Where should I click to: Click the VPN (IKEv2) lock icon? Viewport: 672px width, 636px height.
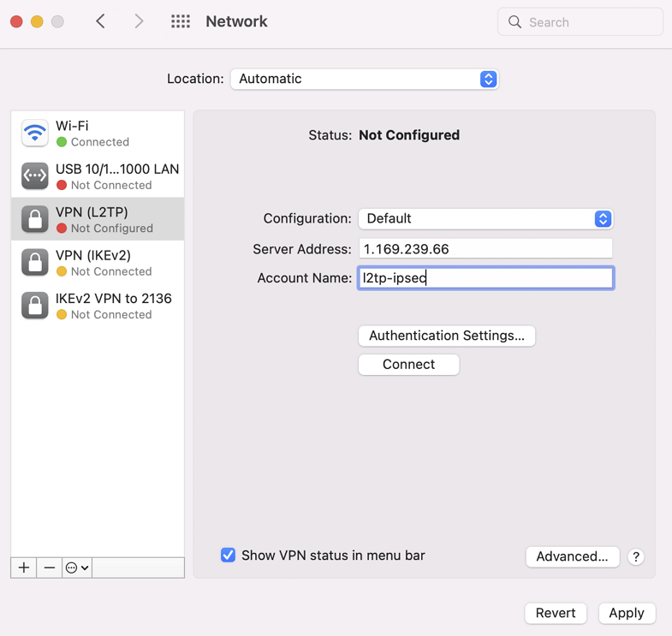(x=35, y=263)
